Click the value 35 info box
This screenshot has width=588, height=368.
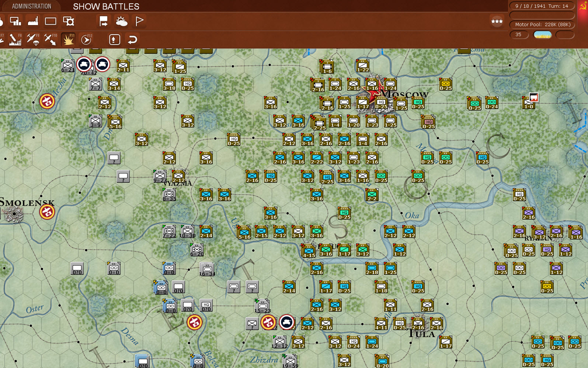(519, 35)
